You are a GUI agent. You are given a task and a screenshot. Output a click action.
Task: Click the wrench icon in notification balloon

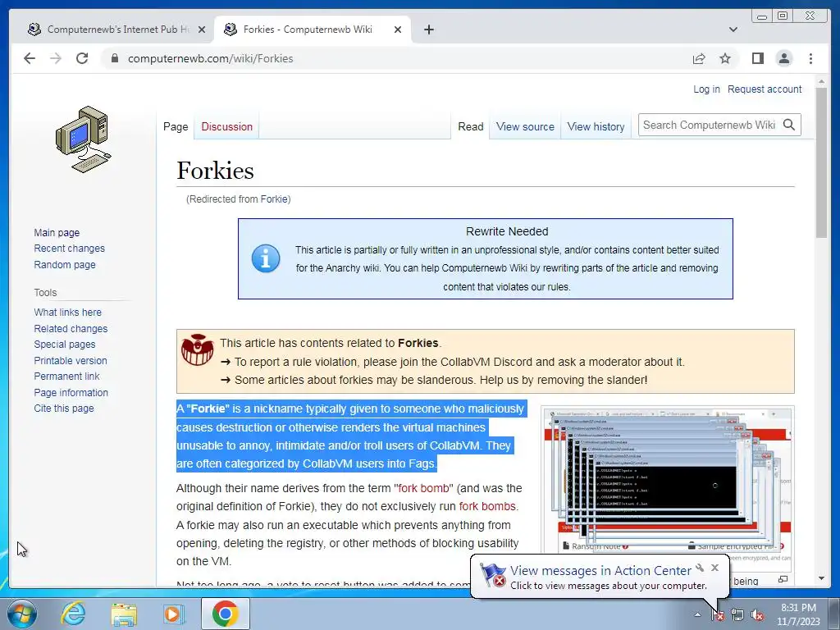(x=700, y=568)
